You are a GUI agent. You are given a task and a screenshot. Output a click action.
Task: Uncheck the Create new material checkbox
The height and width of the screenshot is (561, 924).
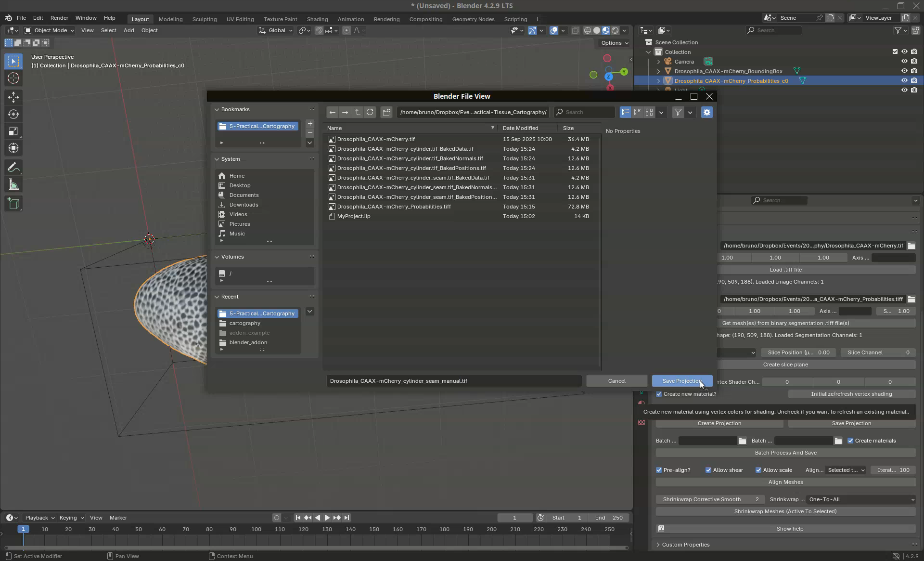click(659, 394)
